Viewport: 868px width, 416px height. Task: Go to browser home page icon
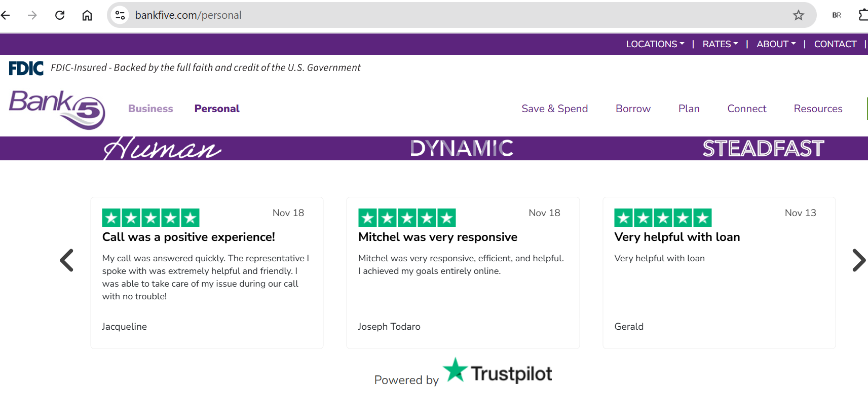pyautogui.click(x=87, y=15)
